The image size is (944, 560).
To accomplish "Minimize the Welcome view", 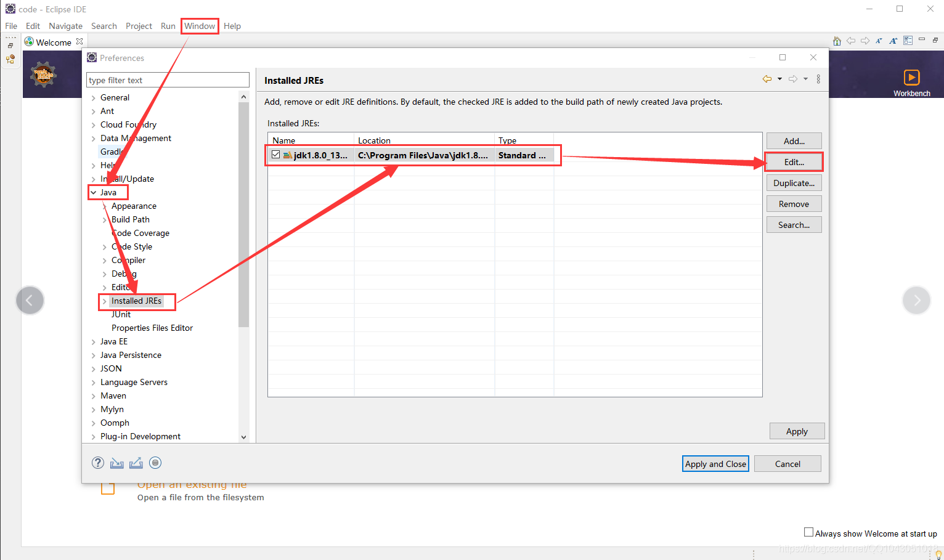I will (922, 39).
